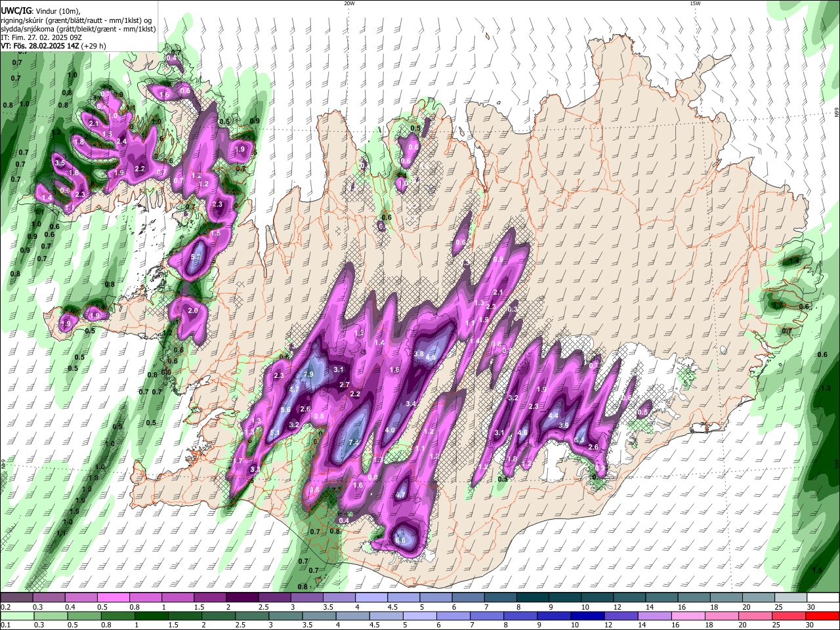The height and width of the screenshot is (630, 840).
Task: Click the '4.0' precipitation value on the map
Action: pos(390,430)
